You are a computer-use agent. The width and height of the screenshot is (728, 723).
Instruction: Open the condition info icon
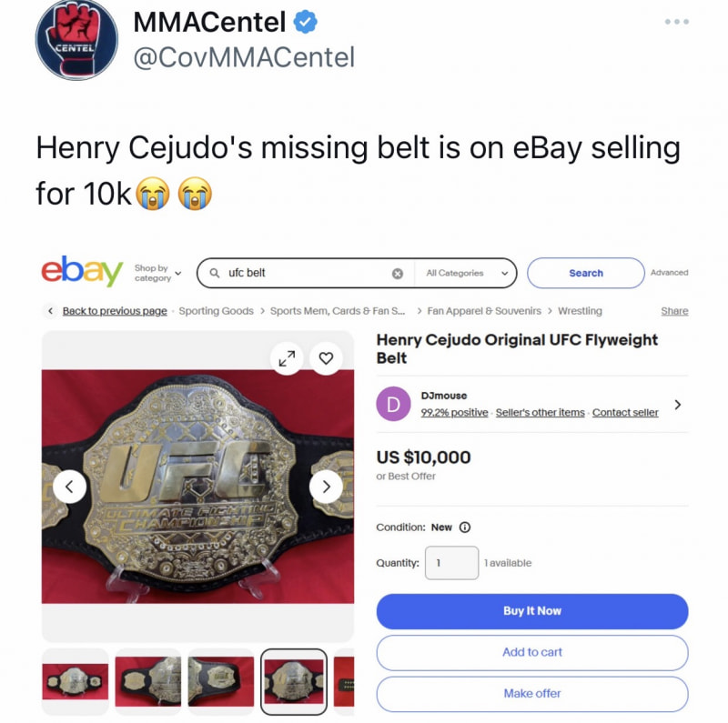pos(465,527)
